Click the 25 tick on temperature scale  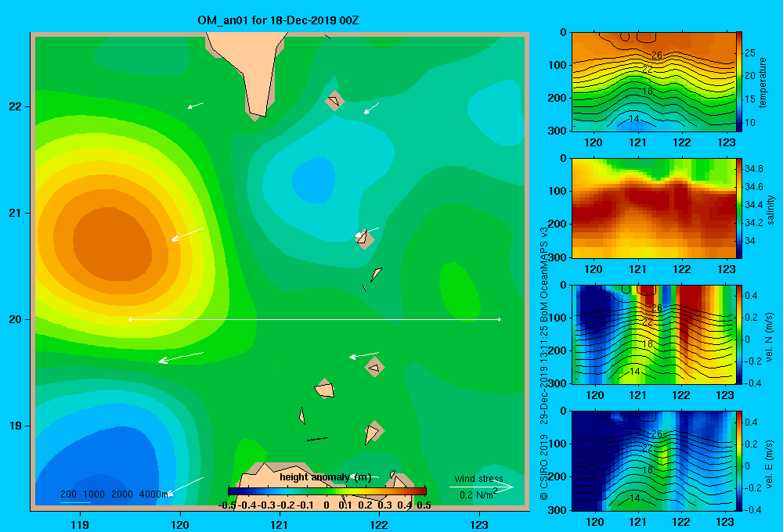[x=750, y=53]
